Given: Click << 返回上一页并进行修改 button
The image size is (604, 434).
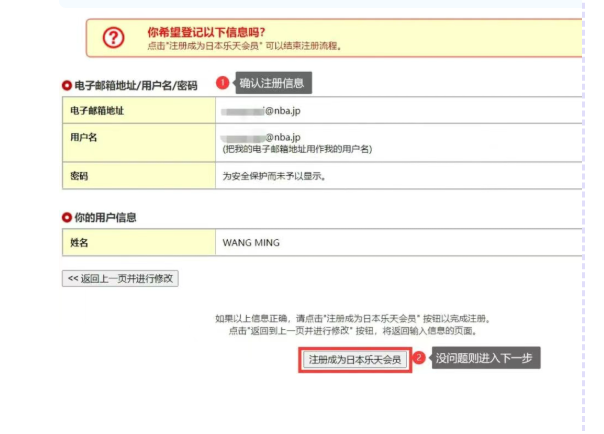Looking at the screenshot, I should click(120, 278).
